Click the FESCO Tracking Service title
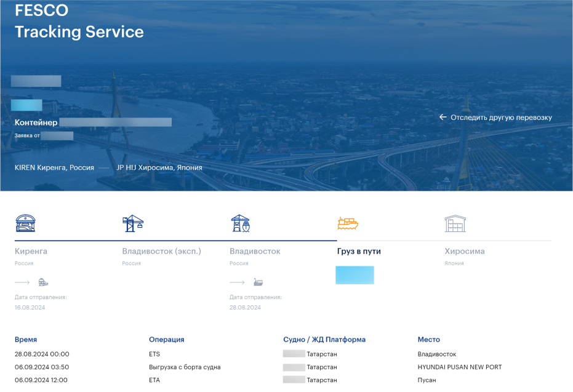 click(x=79, y=22)
